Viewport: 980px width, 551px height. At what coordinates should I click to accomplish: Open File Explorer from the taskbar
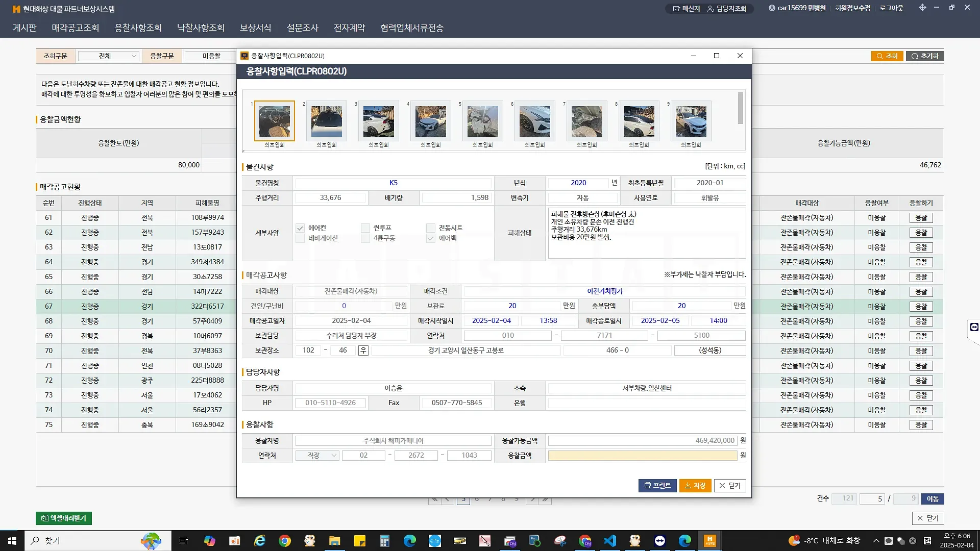pos(334,541)
